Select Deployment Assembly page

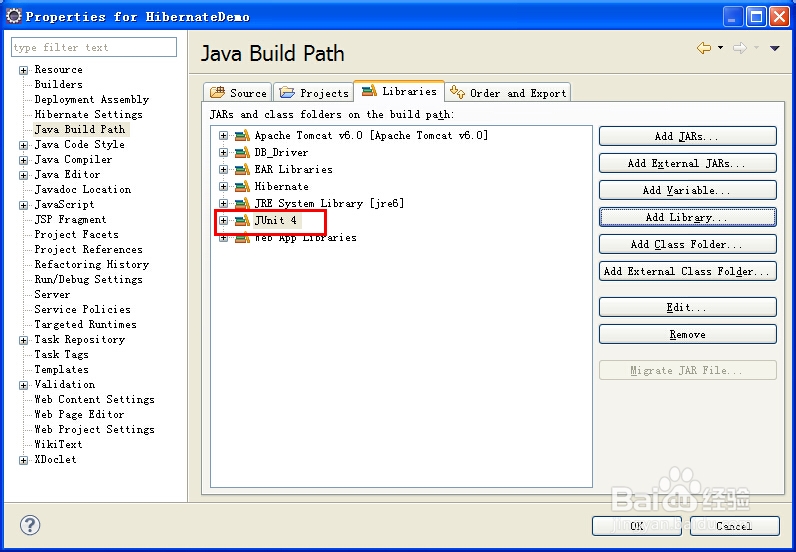click(x=92, y=100)
